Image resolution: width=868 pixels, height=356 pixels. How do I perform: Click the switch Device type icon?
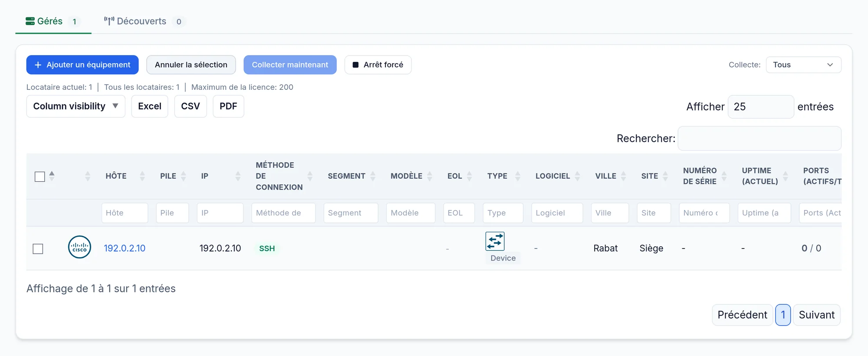click(495, 242)
